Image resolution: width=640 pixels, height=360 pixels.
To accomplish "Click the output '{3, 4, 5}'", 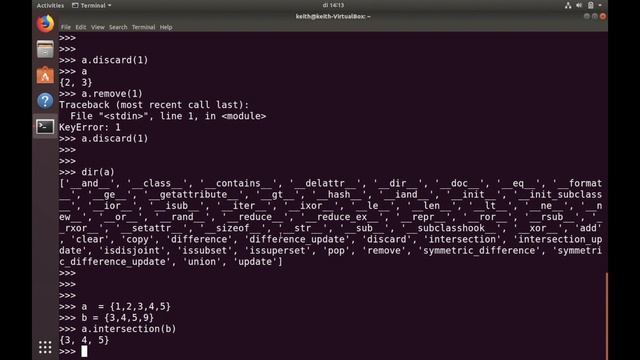I will click(84, 340).
